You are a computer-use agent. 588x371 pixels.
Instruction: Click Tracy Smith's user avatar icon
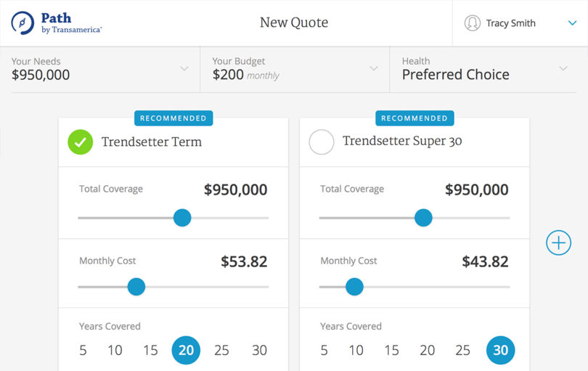click(473, 23)
